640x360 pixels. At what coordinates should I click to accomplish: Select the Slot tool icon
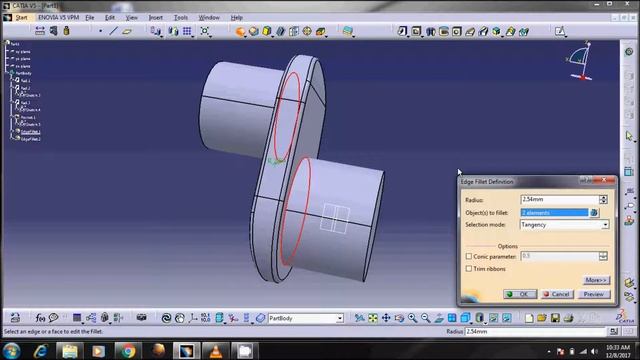pyautogui.click(x=484, y=31)
